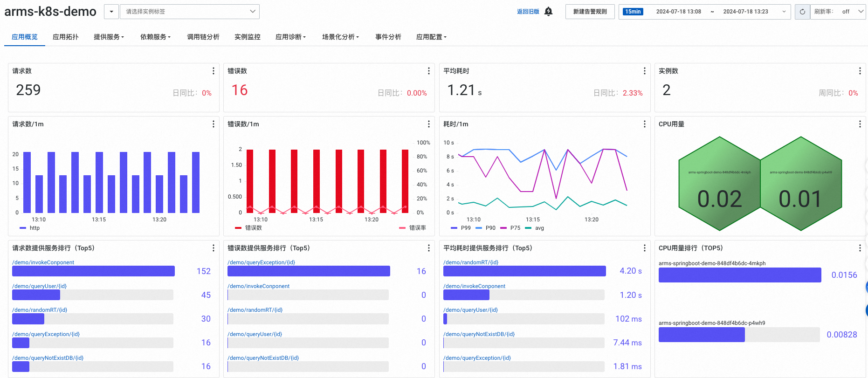Open the 请选择实例标签 dropdown

(x=190, y=12)
